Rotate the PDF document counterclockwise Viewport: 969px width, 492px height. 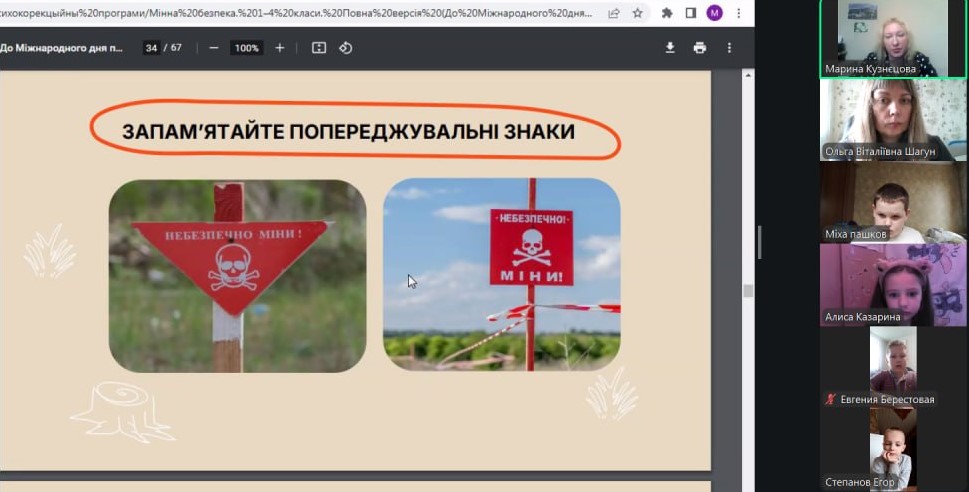(346, 48)
